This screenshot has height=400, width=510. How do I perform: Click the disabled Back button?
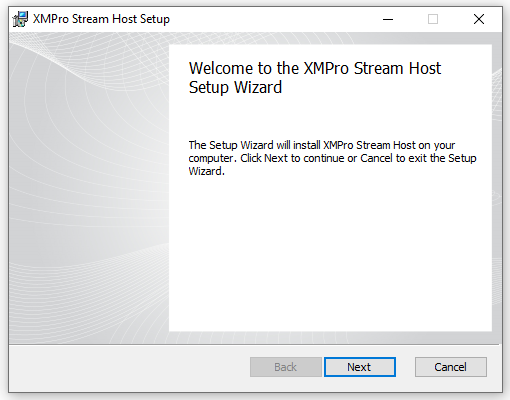click(286, 367)
